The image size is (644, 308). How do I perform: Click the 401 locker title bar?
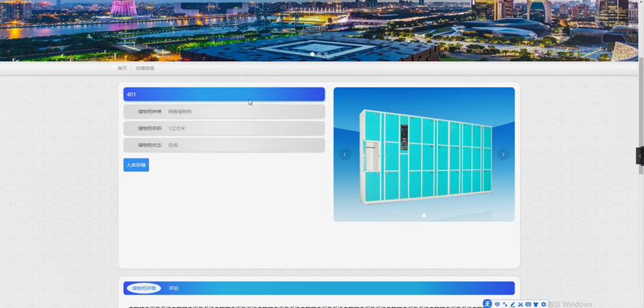224,94
